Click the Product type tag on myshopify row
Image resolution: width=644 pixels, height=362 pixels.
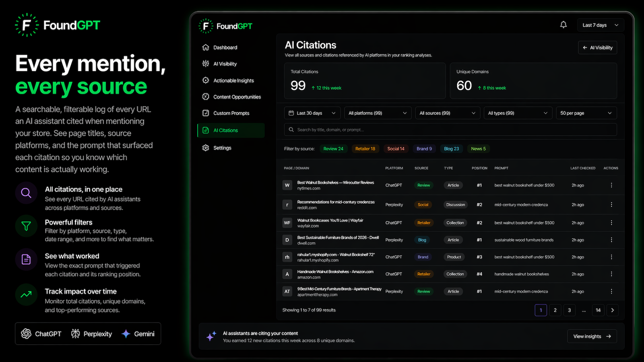pyautogui.click(x=454, y=257)
